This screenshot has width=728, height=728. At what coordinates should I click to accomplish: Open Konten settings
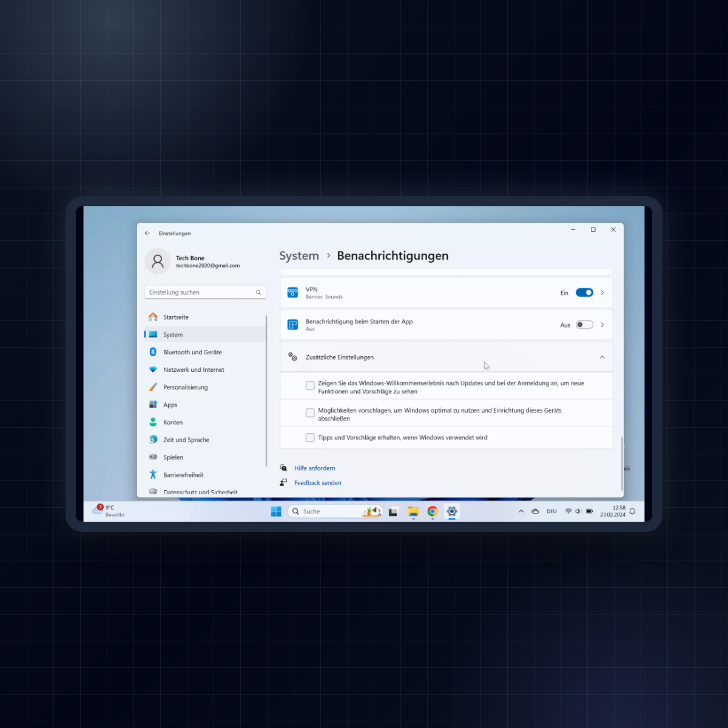point(205,423)
